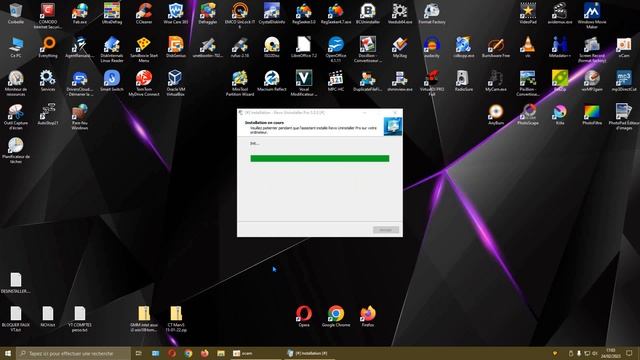Select the Krita desktop icon
The image size is (640, 360).
[x=560, y=114]
